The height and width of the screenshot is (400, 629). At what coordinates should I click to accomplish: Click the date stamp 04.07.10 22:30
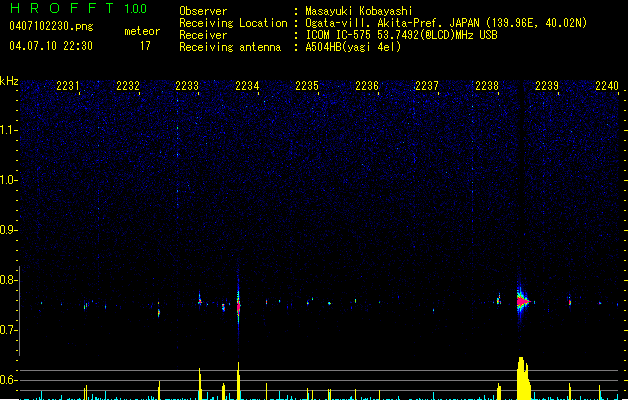click(51, 46)
